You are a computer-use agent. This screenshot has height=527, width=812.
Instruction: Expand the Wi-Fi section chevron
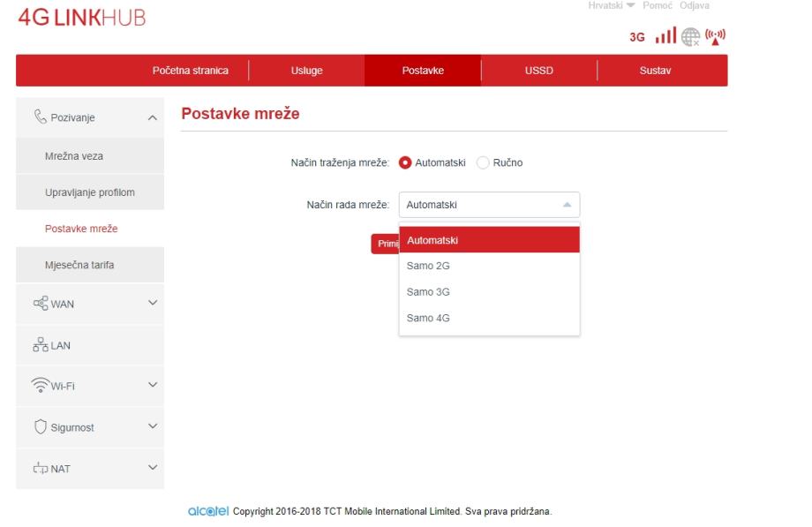(x=152, y=385)
